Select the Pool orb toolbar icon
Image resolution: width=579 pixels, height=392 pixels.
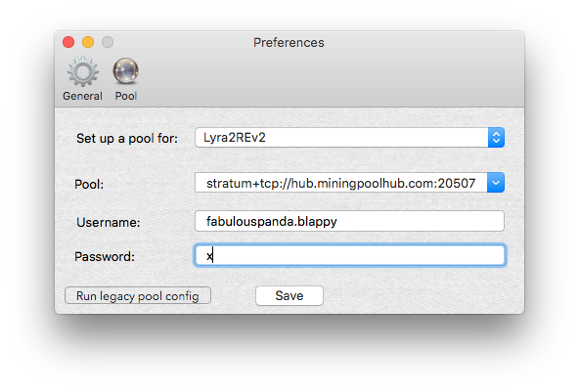(x=125, y=70)
